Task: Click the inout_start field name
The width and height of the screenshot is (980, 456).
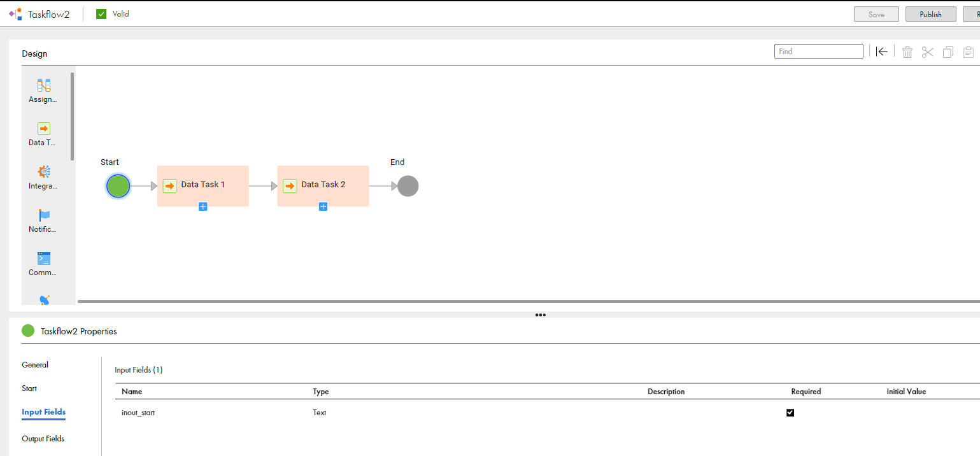Action: (138, 413)
